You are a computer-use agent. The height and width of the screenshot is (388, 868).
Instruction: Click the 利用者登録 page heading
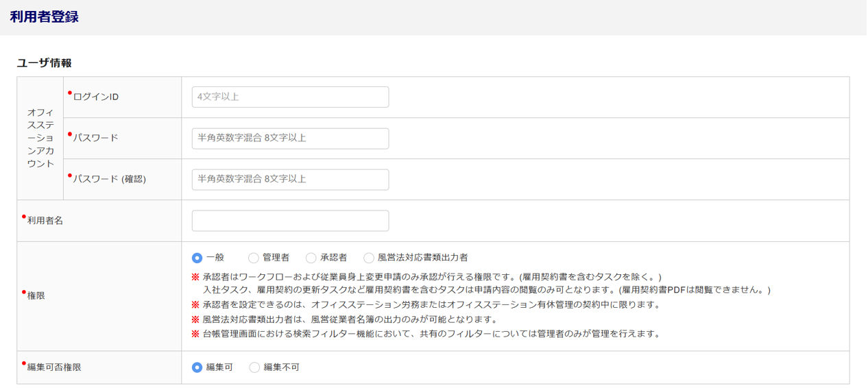(44, 17)
